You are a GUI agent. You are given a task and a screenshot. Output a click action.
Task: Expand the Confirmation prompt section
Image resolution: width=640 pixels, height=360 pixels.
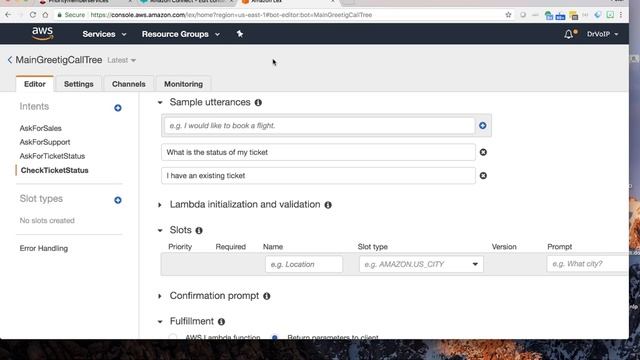pos(160,296)
